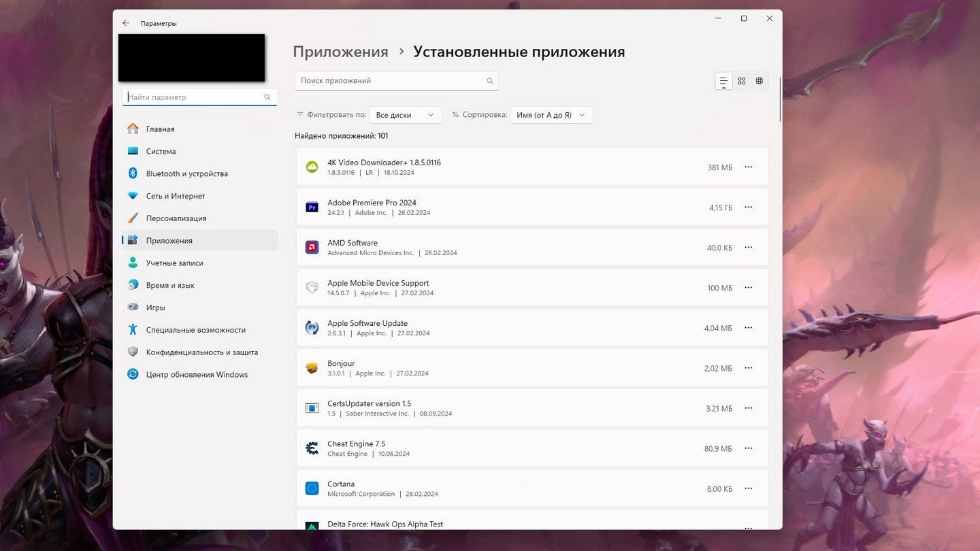980x551 pixels.
Task: Click the Apple Software Update icon
Action: pyautogui.click(x=312, y=327)
